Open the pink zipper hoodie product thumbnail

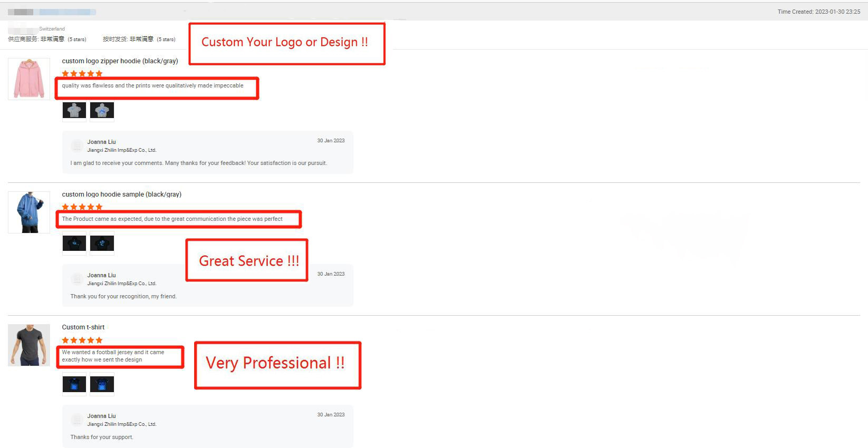coord(29,79)
